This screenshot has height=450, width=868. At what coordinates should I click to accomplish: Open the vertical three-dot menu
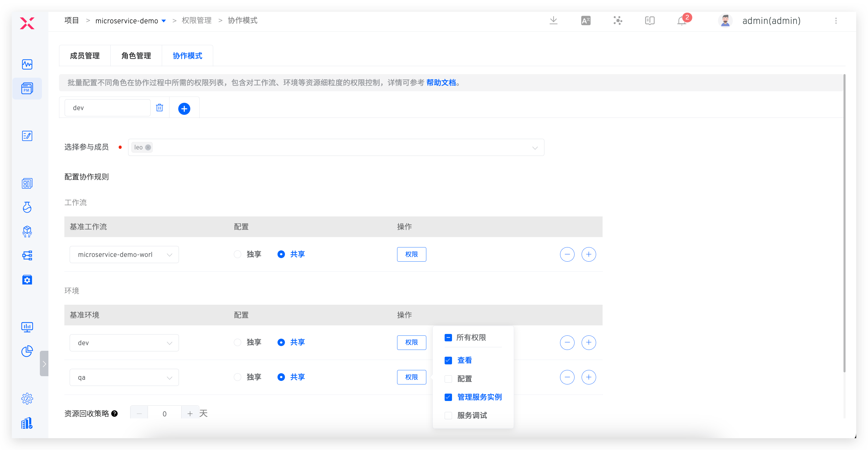(x=836, y=21)
